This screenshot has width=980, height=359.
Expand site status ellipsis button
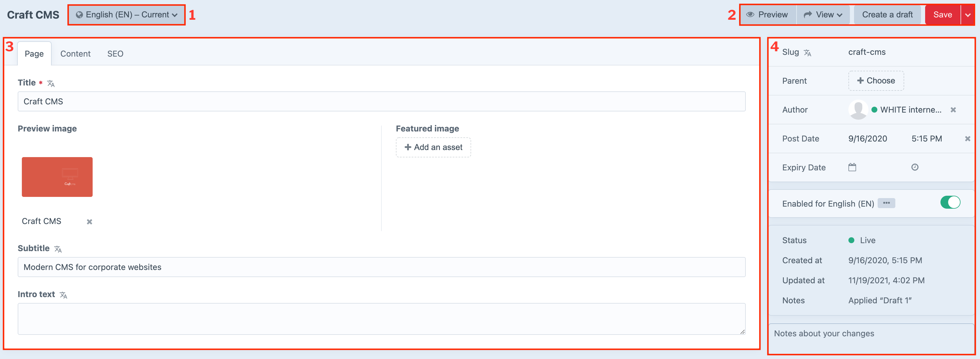[x=886, y=203]
